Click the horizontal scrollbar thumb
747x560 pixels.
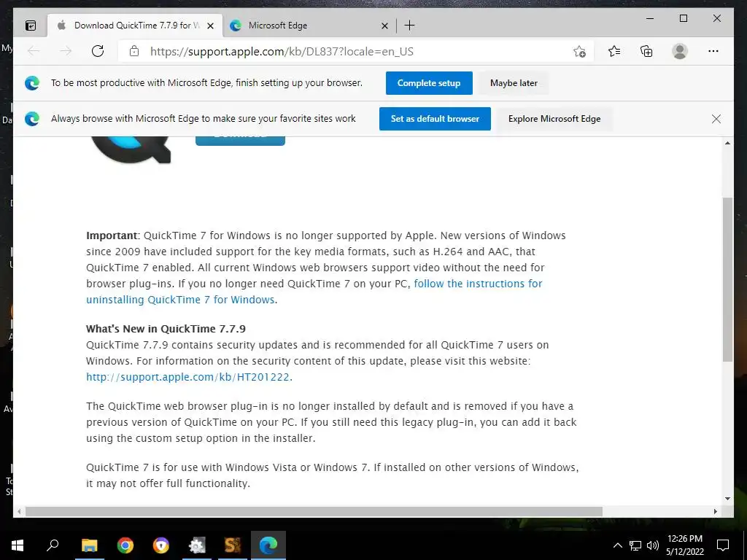[x=314, y=511]
